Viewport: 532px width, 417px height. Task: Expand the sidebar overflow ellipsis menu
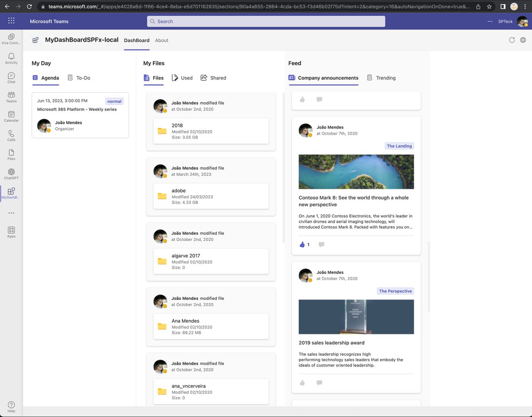click(11, 212)
